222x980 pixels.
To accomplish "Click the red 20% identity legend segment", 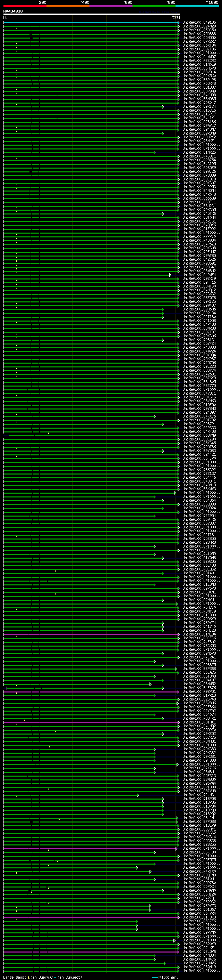I will pos(25,6).
